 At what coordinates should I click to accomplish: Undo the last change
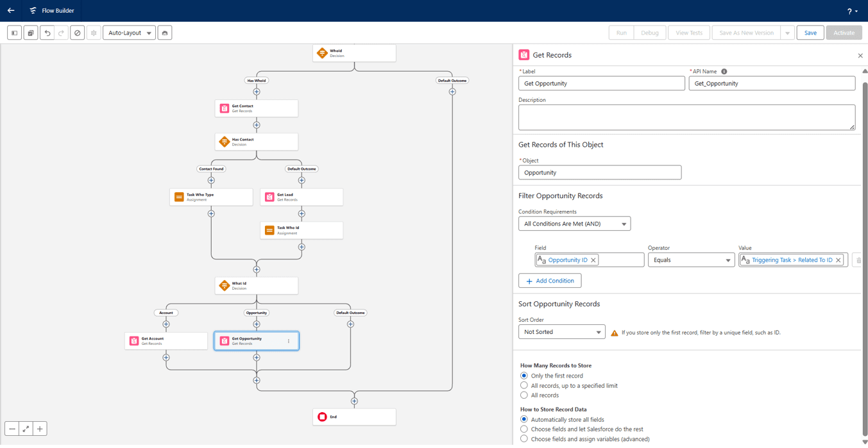pyautogui.click(x=47, y=33)
